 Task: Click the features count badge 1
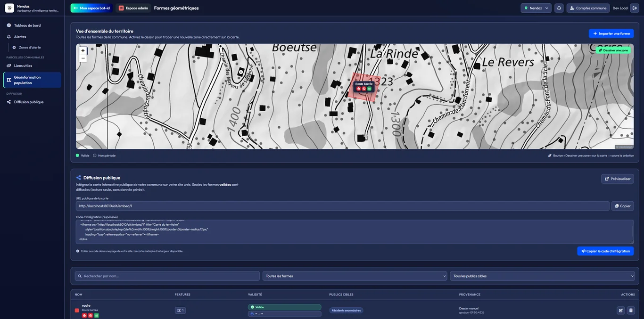point(180,311)
